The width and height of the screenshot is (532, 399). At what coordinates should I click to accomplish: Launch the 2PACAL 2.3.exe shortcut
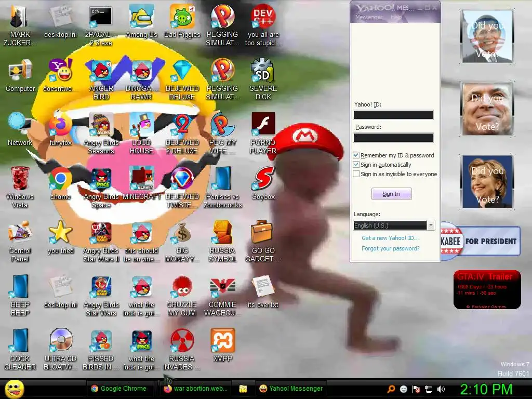pos(101,25)
